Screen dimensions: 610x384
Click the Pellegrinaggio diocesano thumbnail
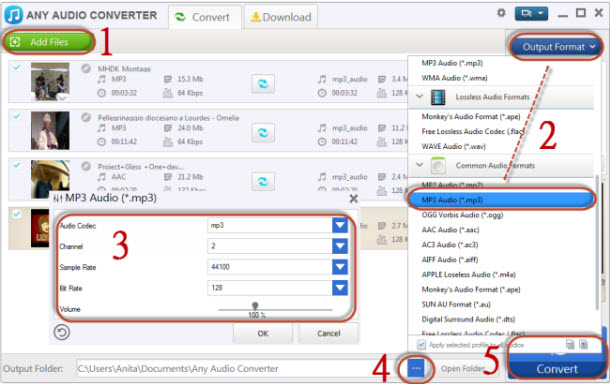[x=50, y=130]
